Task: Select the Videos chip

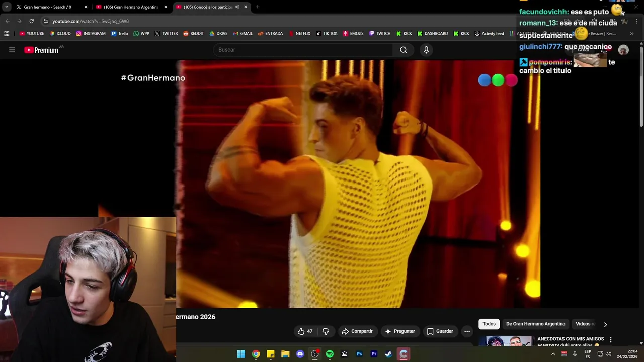Action: pyautogui.click(x=585, y=324)
